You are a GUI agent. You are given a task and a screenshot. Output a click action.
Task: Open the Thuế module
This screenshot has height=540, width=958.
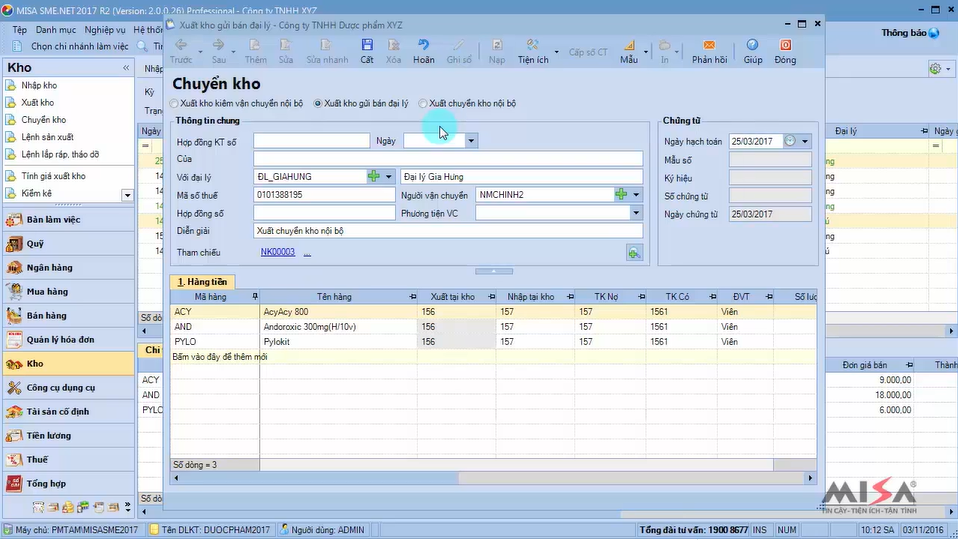(x=68, y=459)
